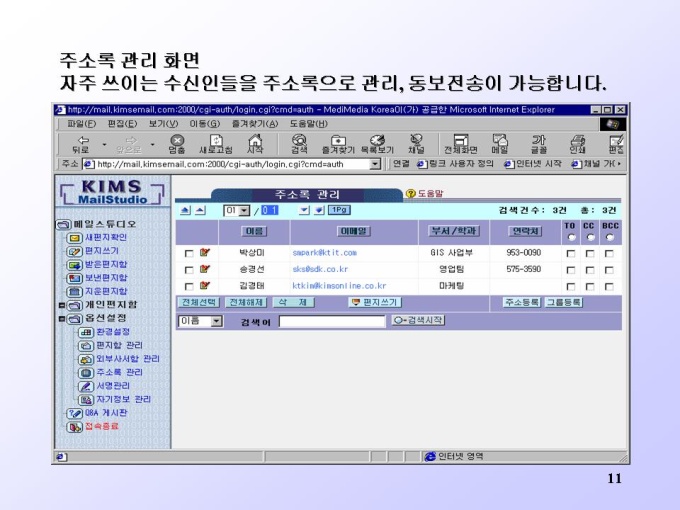Open the 도움말(H) menu
The image size is (680, 510).
tap(308, 124)
